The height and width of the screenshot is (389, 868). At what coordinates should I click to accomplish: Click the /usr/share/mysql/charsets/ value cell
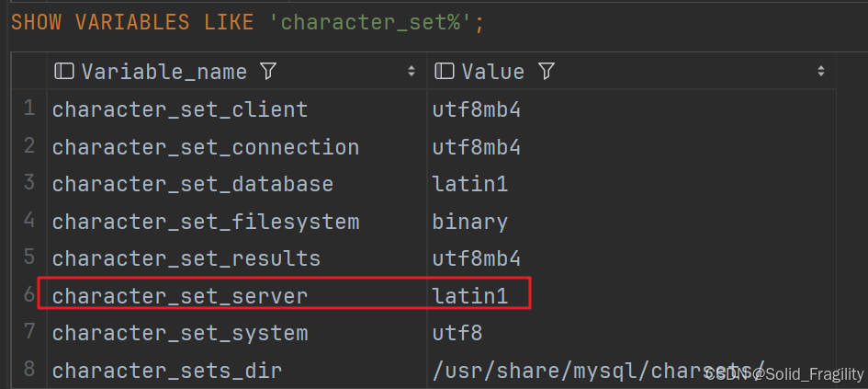click(632, 371)
